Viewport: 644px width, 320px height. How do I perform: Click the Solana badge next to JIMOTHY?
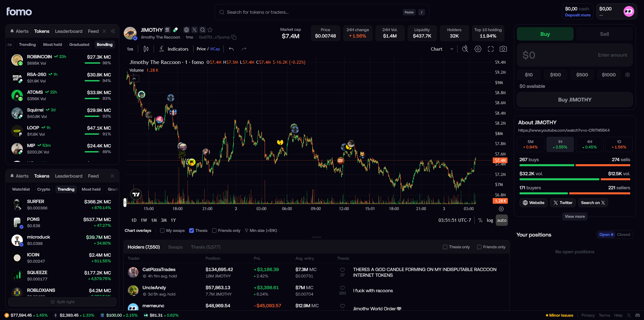pos(167,30)
